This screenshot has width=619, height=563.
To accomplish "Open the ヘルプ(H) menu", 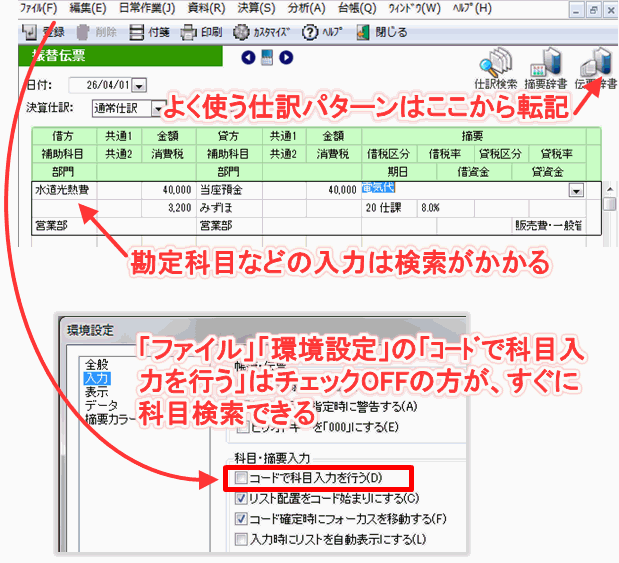I will [x=472, y=8].
